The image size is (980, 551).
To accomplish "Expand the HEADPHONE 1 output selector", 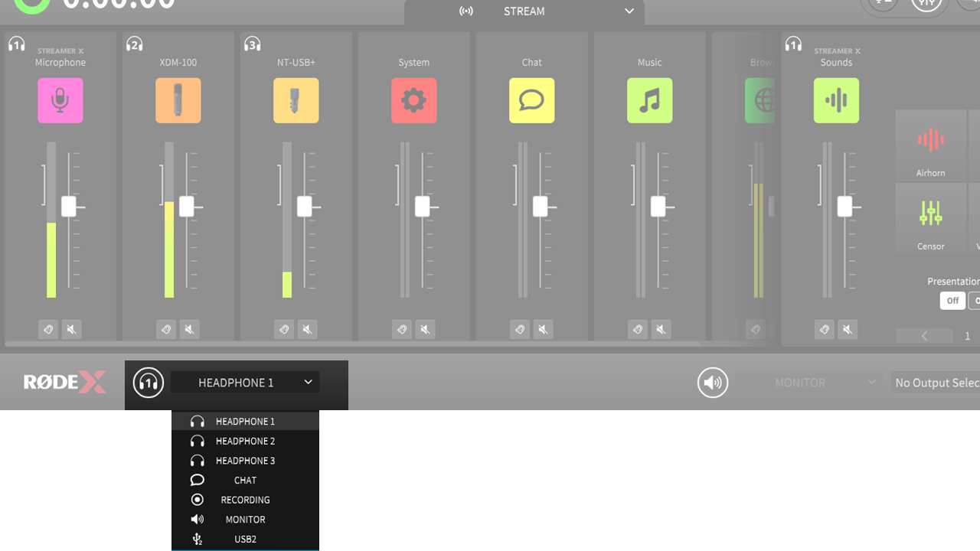I will coord(245,382).
